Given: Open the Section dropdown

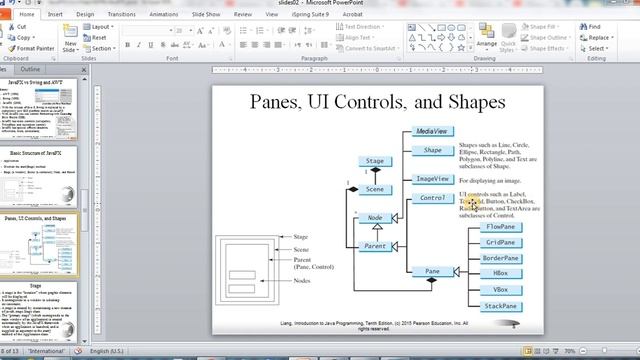Looking at the screenshot, I should point(100,48).
